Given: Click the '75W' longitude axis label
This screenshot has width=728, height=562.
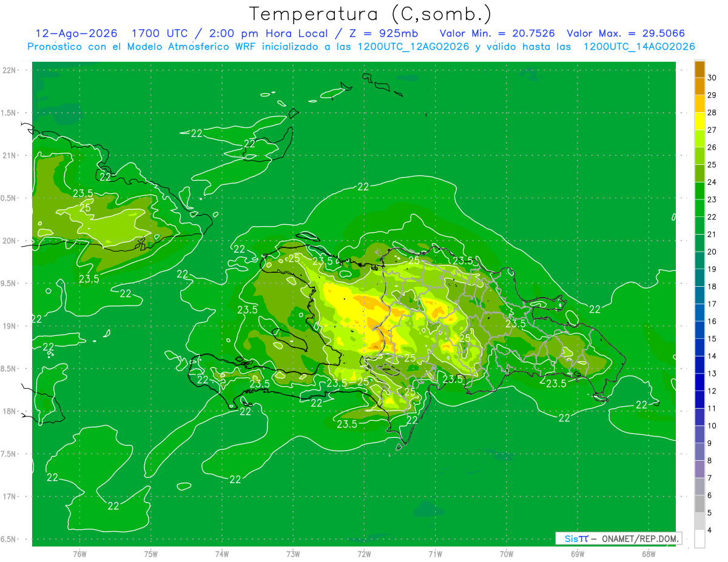Looking at the screenshot, I should tap(150, 554).
